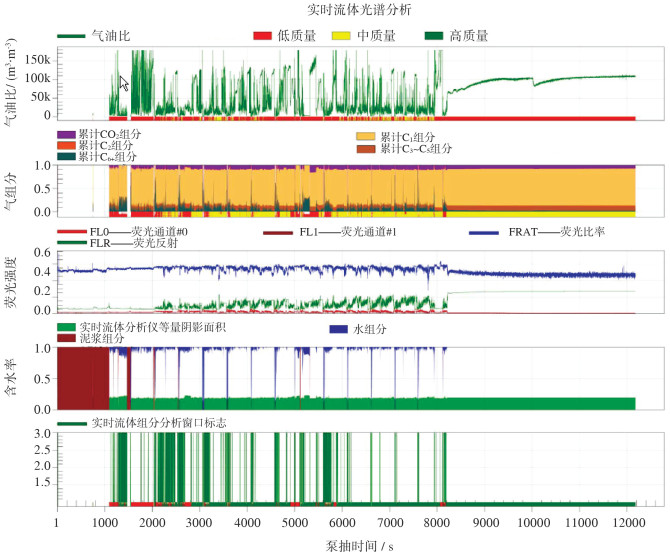
Task: Toggle the brown 累计C₃–C₅组分 legend entry
Action: tap(367, 148)
